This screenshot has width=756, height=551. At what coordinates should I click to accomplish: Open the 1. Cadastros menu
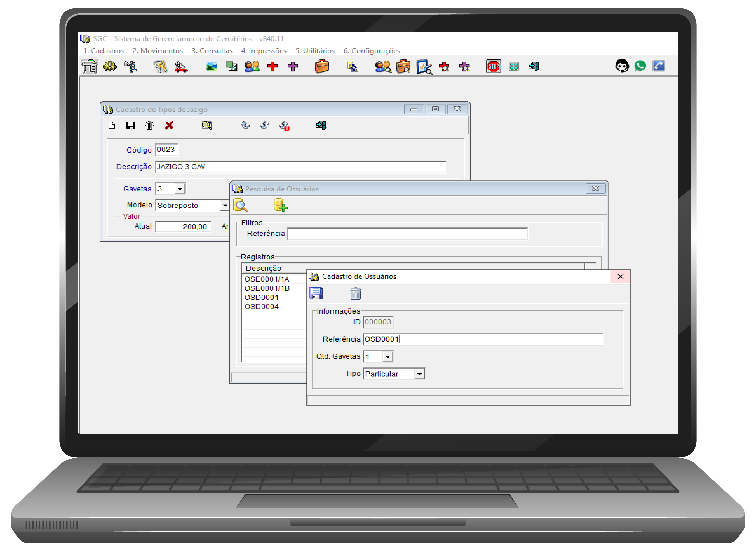click(x=103, y=51)
